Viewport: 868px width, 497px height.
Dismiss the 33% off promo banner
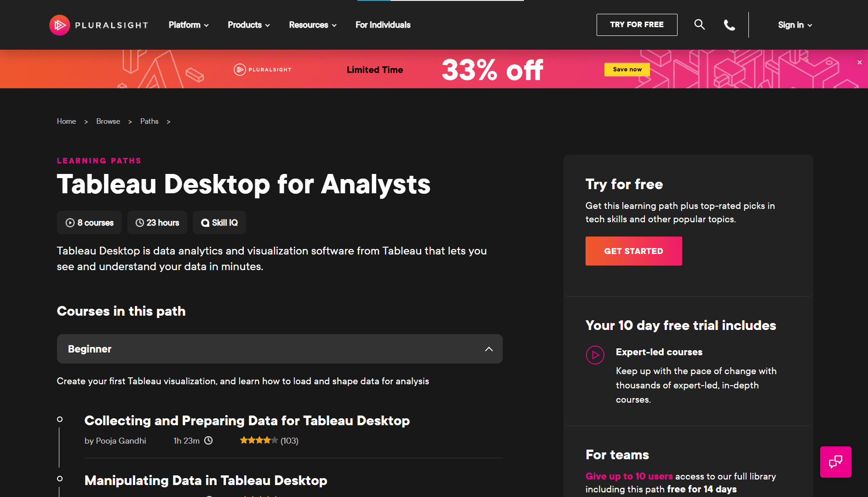(x=859, y=62)
